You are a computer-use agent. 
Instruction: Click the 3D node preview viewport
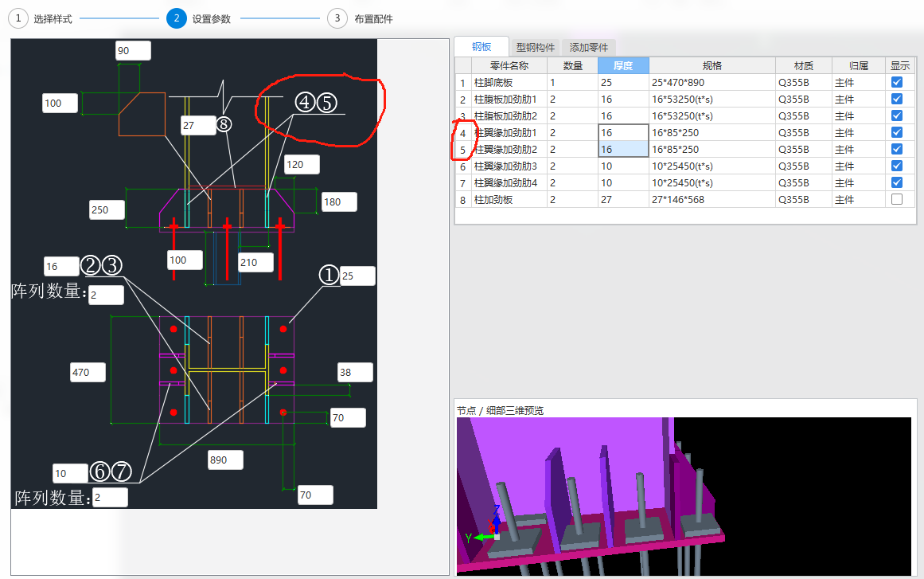click(684, 496)
